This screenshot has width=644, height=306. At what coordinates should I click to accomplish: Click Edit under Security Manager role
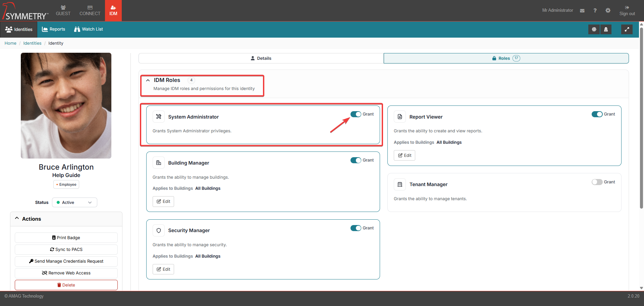(163, 269)
